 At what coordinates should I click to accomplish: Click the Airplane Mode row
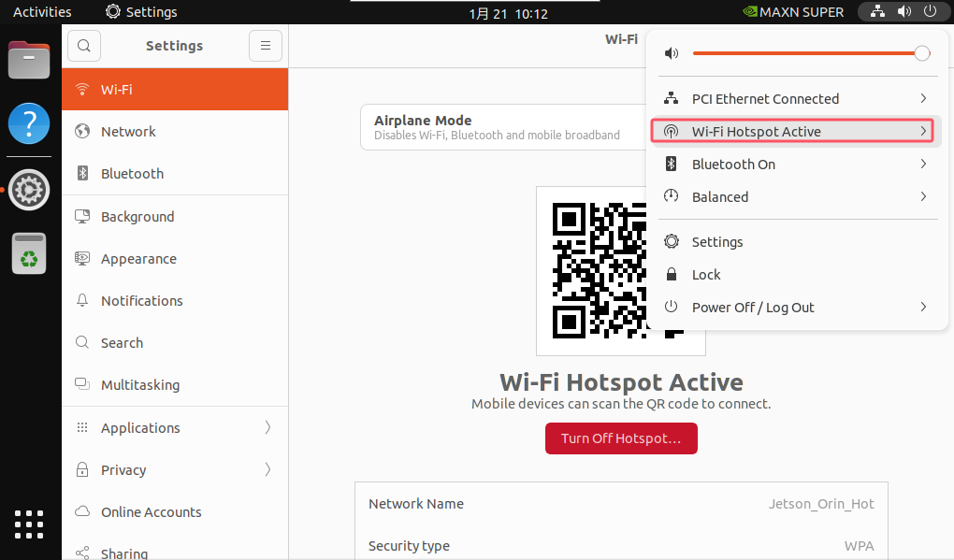503,127
